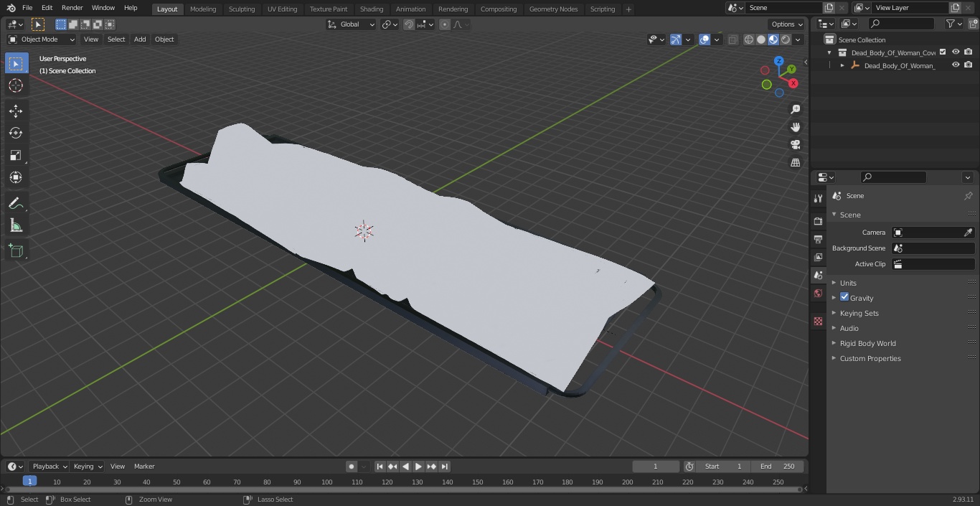Viewport: 980px width, 506px height.
Task: Pick the Measure tool
Action: [x=16, y=226]
